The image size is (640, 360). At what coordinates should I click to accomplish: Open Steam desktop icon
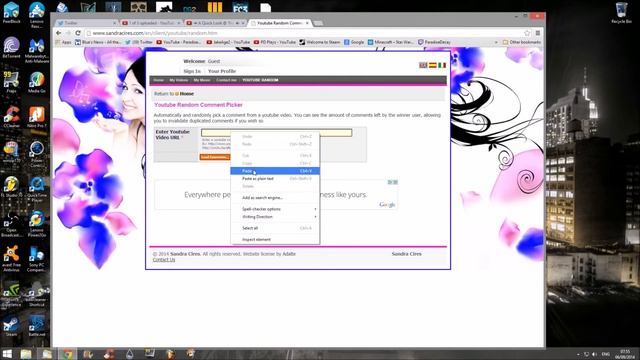tap(11, 327)
